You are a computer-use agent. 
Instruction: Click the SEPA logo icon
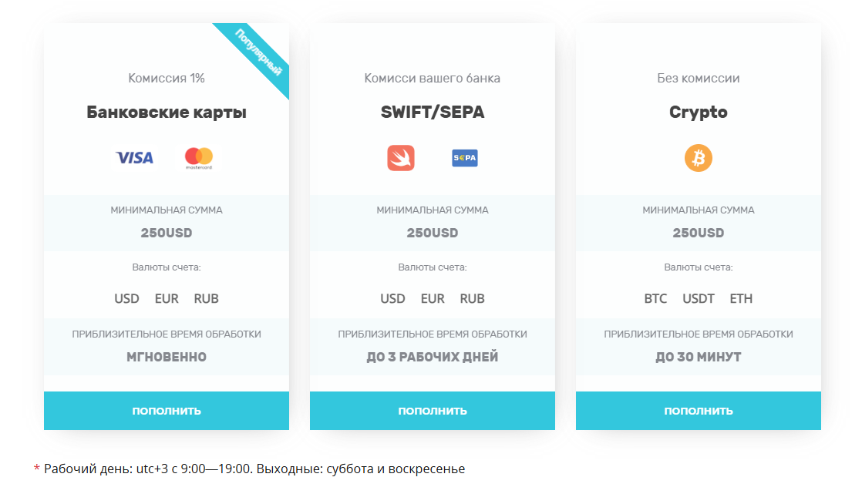tap(464, 158)
